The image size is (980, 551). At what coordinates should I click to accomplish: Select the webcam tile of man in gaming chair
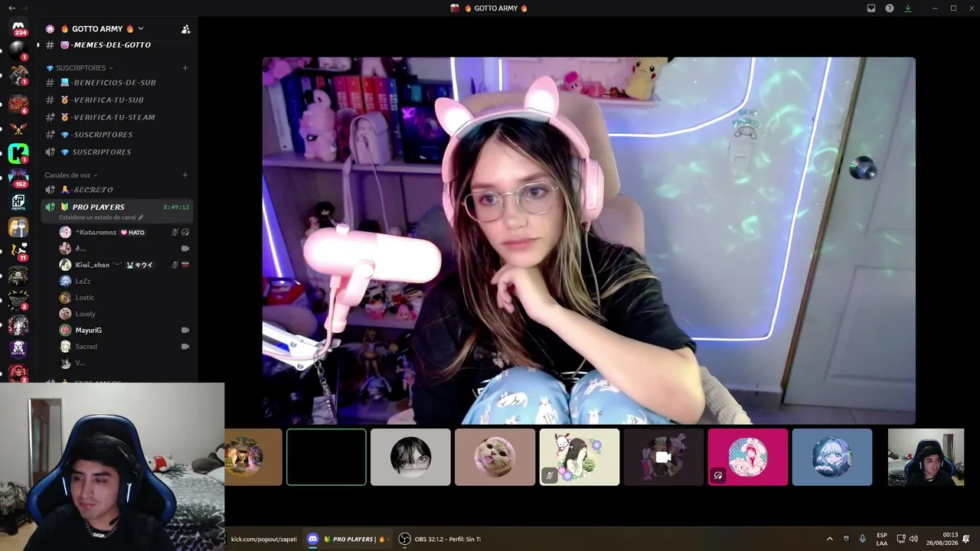(926, 457)
